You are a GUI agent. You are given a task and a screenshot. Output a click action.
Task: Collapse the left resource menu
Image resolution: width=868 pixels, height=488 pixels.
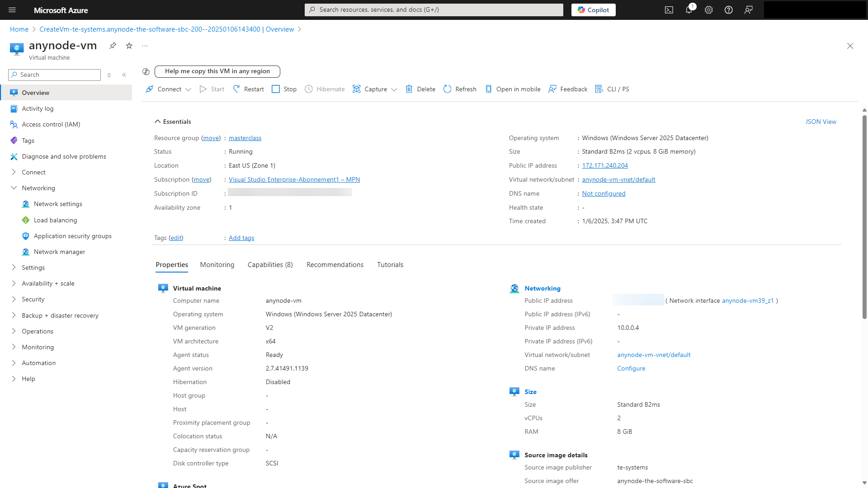pyautogui.click(x=124, y=75)
